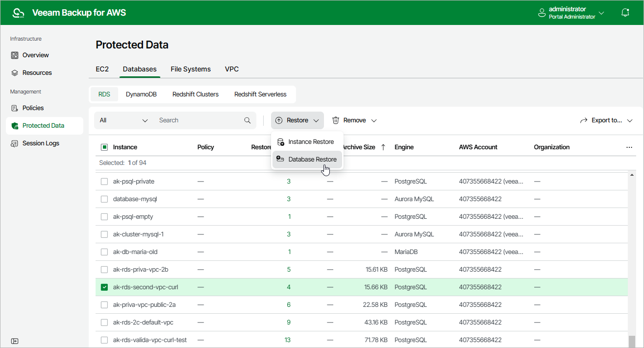
Task: Check the ak-psql-empty row checkbox
Action: pyautogui.click(x=104, y=217)
